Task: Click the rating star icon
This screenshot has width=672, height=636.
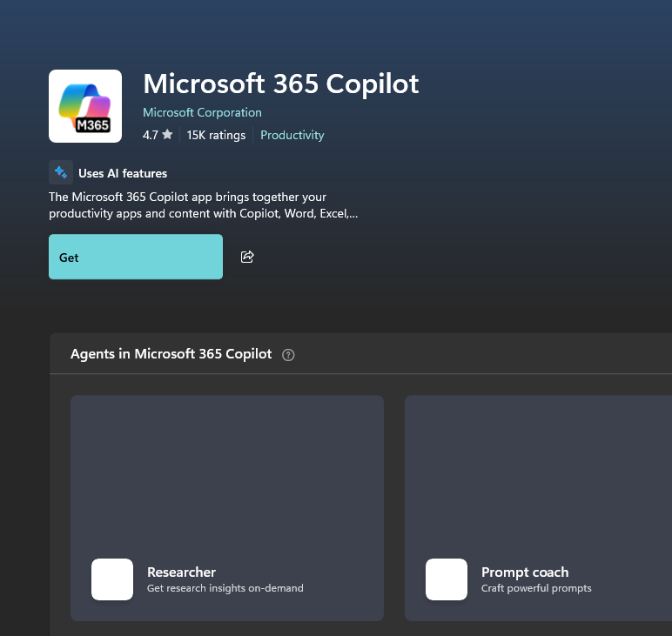Action: coord(168,135)
